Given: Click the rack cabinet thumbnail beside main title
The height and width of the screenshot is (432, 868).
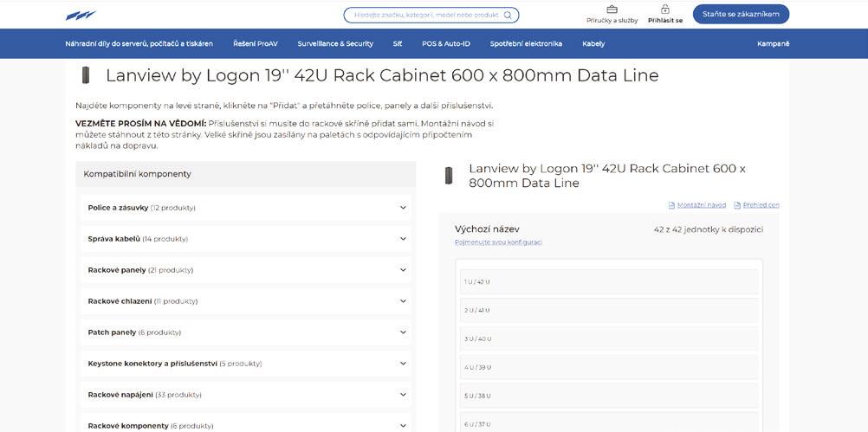Looking at the screenshot, I should pos(86,74).
